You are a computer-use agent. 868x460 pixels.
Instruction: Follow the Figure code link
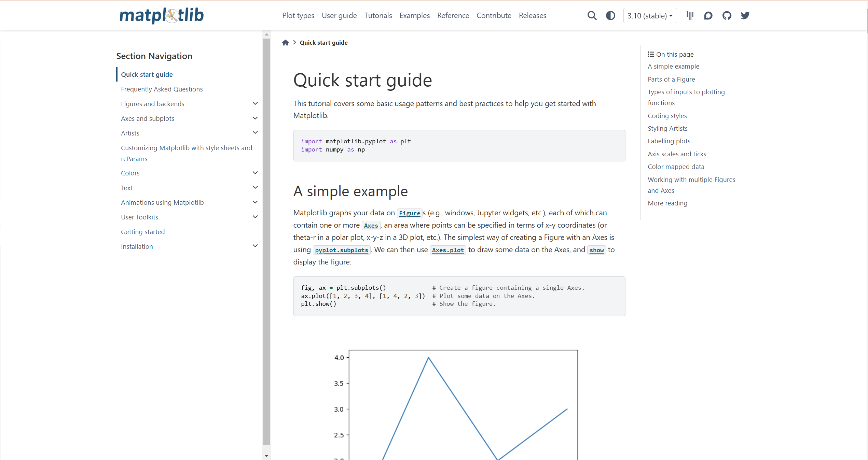coord(410,213)
